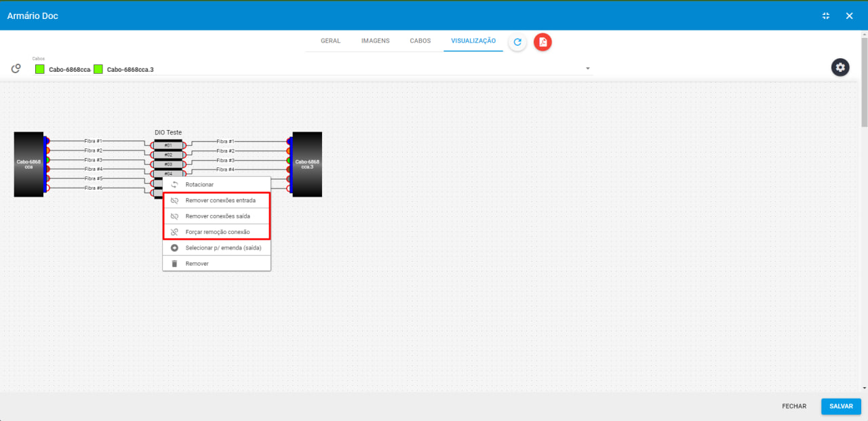Select DIO port #01 in the diagram
This screenshot has width=868, height=421.
click(167, 145)
